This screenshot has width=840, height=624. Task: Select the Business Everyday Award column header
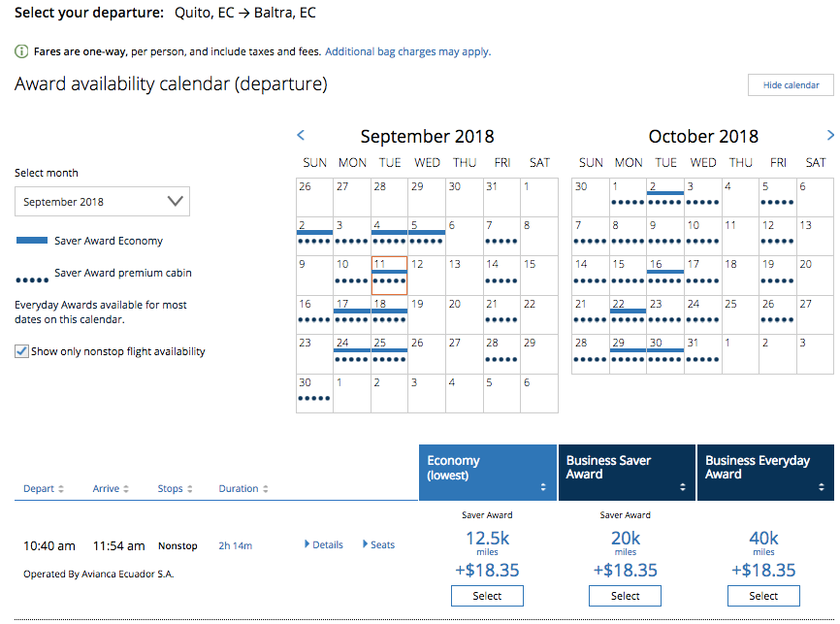(x=765, y=473)
